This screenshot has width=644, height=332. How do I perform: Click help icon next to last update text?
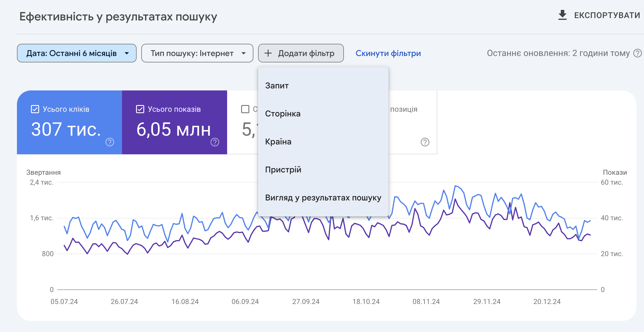[x=637, y=53]
